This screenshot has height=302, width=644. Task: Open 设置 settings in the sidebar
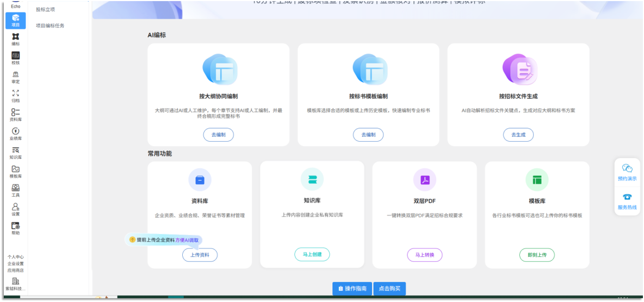tap(15, 209)
